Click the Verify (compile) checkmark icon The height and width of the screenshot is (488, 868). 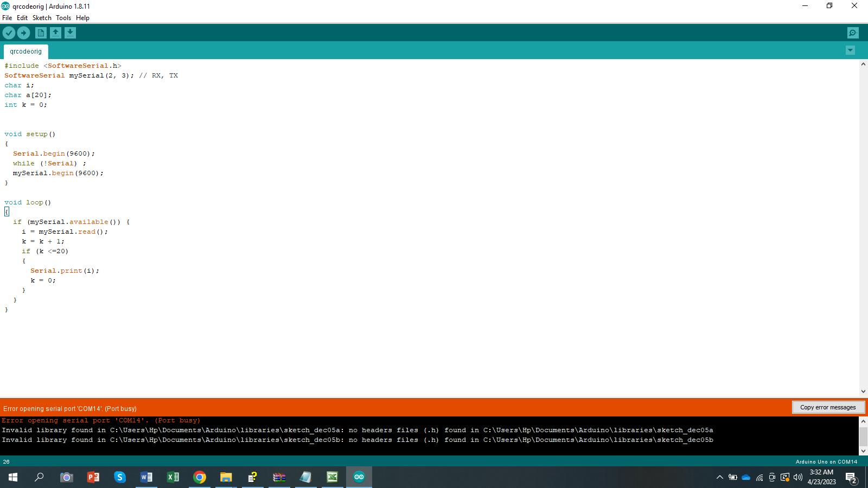(x=9, y=33)
